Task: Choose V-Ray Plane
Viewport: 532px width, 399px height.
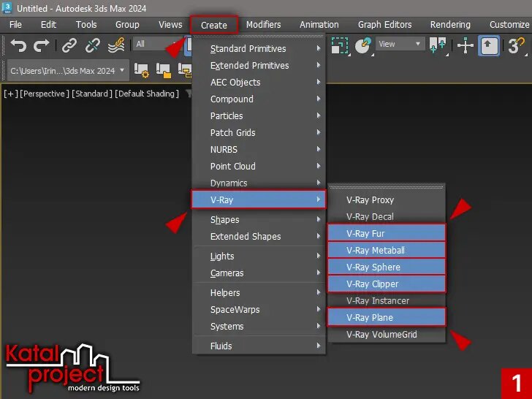Action: (387, 317)
